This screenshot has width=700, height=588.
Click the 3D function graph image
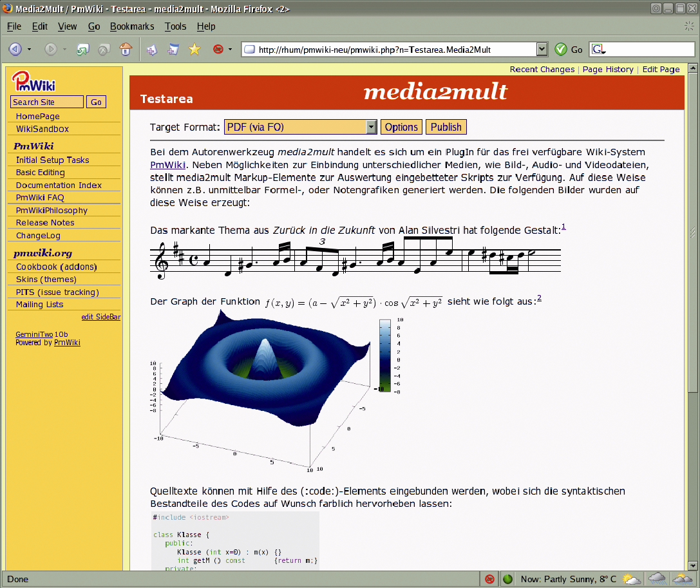coord(277,392)
